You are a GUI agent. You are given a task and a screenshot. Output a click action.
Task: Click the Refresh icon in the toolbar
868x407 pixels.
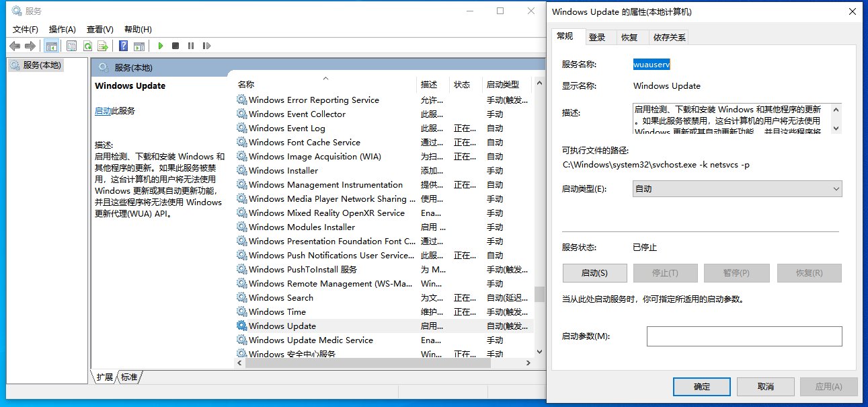[x=86, y=46]
